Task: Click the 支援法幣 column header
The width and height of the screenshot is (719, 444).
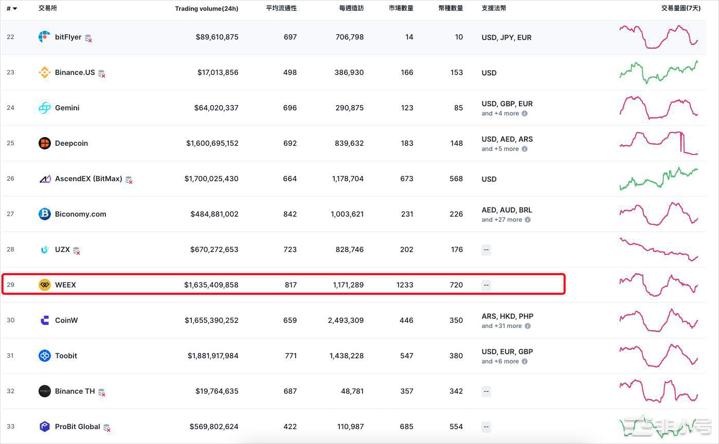Action: point(494,8)
